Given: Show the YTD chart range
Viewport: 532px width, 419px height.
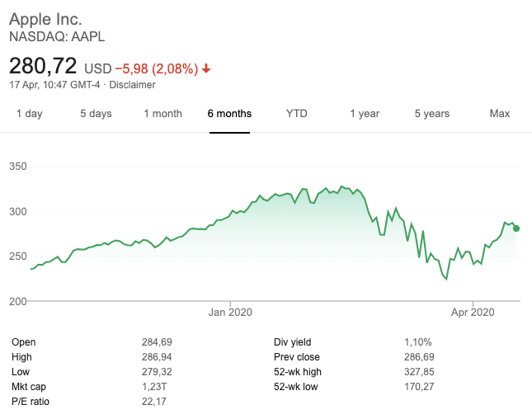Looking at the screenshot, I should point(296,114).
